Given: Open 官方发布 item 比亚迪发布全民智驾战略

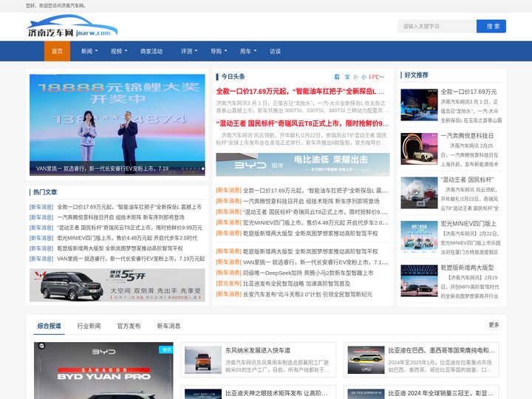Looking at the screenshot, I should (296, 283).
